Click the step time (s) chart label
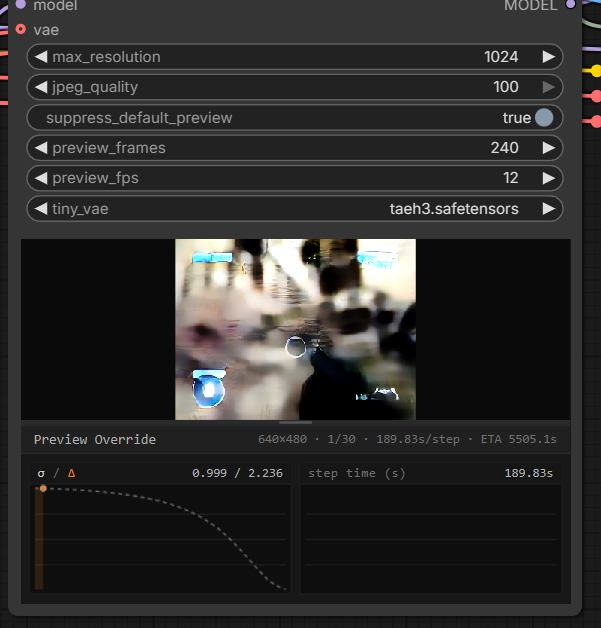Image resolution: width=601 pixels, height=628 pixels. [356, 473]
